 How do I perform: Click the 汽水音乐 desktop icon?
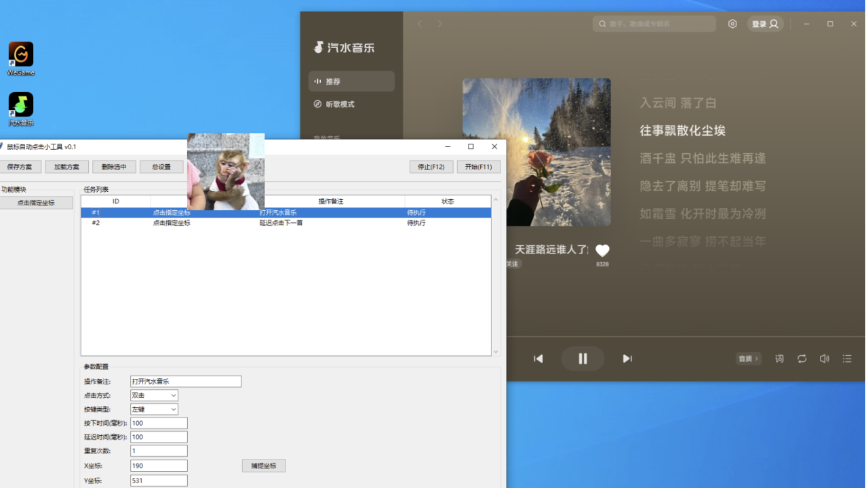(x=21, y=105)
